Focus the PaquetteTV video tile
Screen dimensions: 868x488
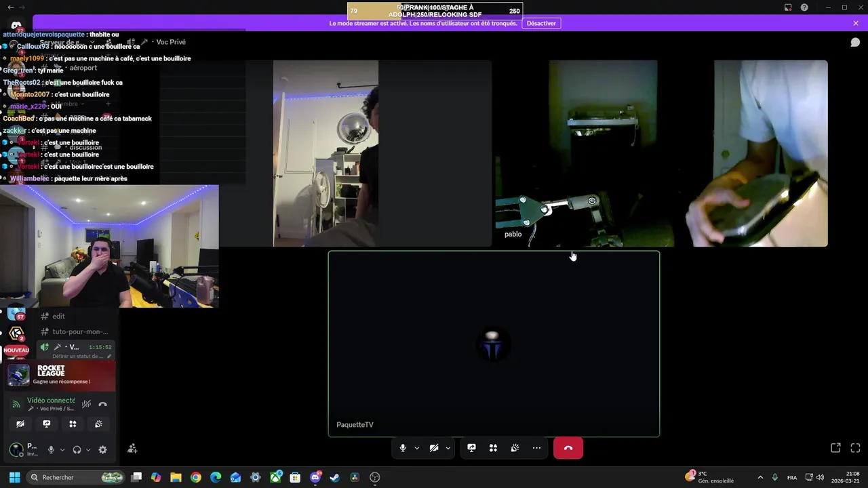coord(494,344)
